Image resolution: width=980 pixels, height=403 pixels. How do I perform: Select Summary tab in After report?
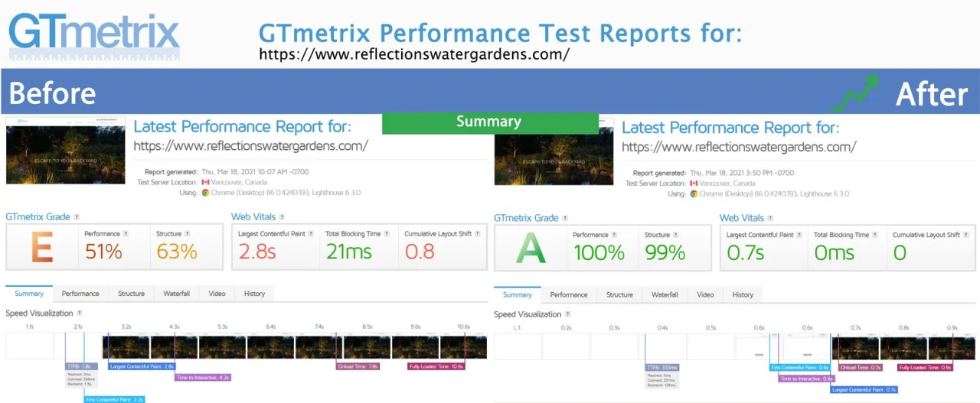[518, 294]
